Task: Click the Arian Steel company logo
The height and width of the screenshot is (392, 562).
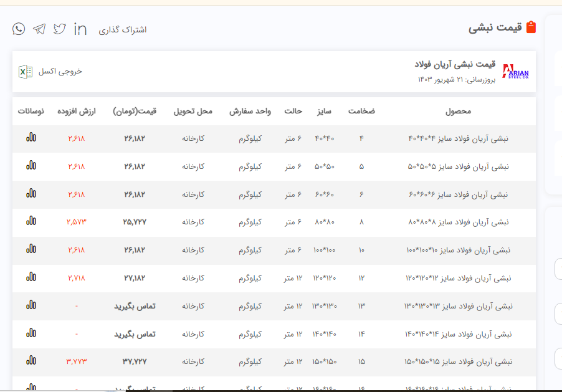Action: [x=515, y=72]
